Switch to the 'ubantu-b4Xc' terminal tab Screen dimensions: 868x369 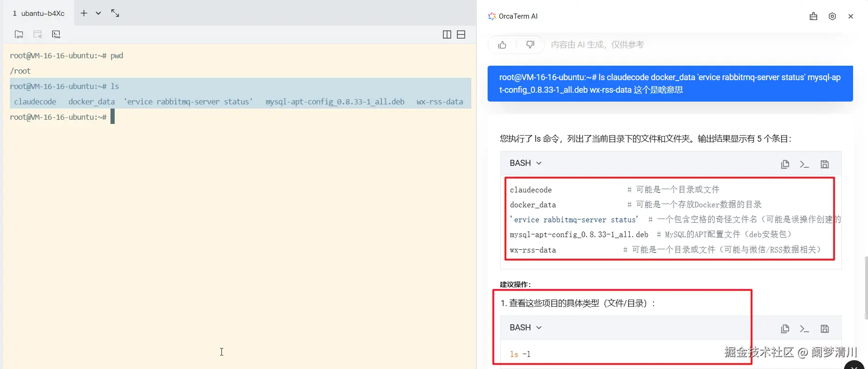(x=39, y=13)
